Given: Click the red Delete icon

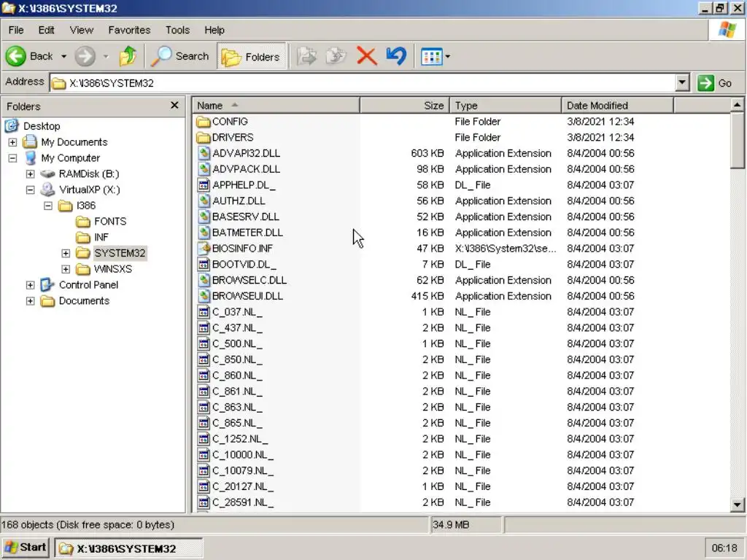Looking at the screenshot, I should point(366,56).
